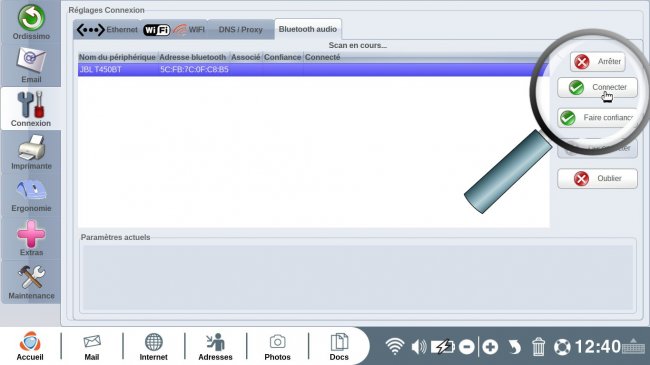This screenshot has width=650, height=365.
Task: Open the trash bin icon
Action: coord(538,346)
